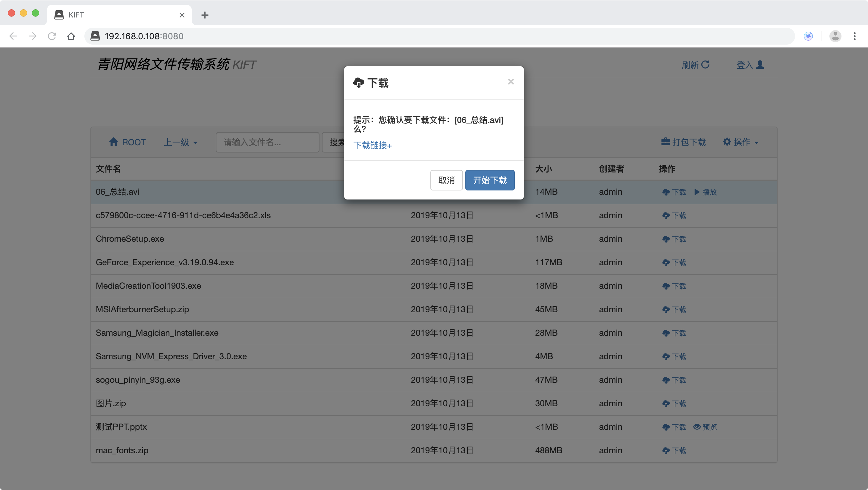Click the browser page reload icon
The height and width of the screenshot is (490, 868).
coord(52,36)
